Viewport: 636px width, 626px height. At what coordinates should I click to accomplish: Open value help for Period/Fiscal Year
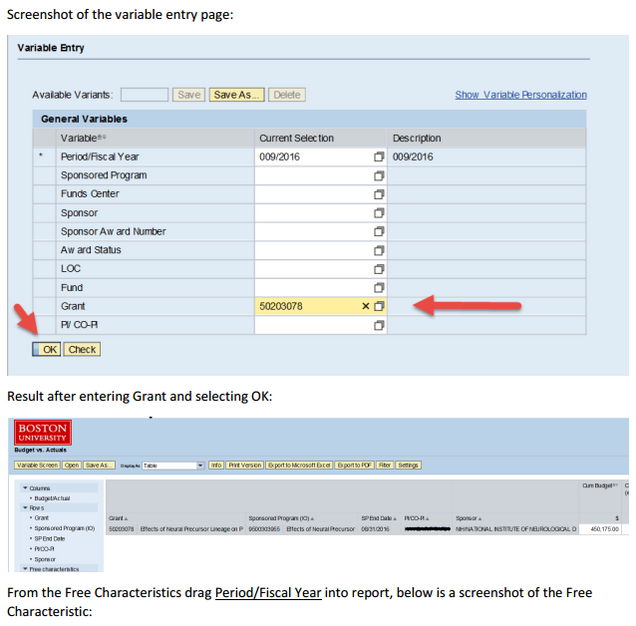click(379, 157)
